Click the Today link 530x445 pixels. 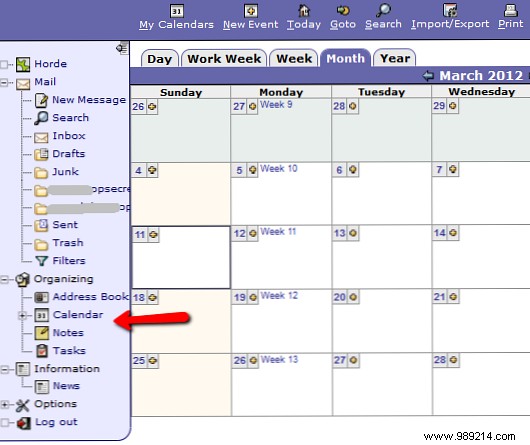tap(304, 25)
